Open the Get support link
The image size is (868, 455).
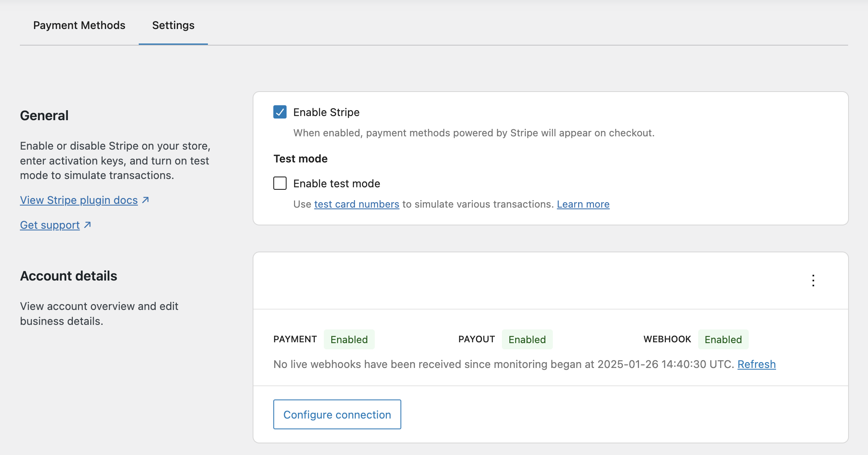click(x=50, y=225)
